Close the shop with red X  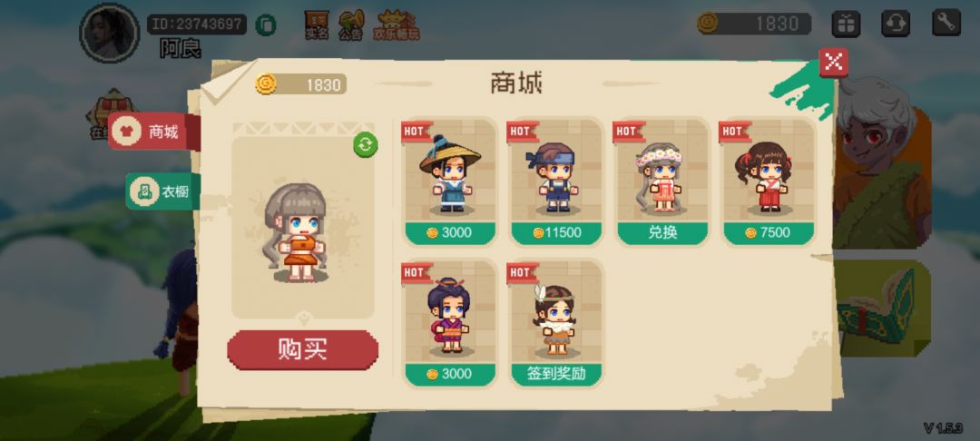[834, 62]
